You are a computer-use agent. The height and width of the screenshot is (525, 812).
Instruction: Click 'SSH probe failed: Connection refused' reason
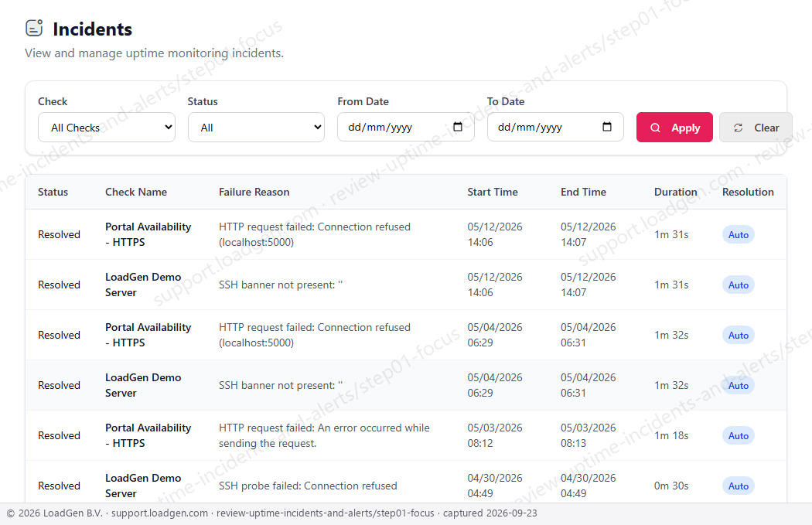click(x=308, y=486)
